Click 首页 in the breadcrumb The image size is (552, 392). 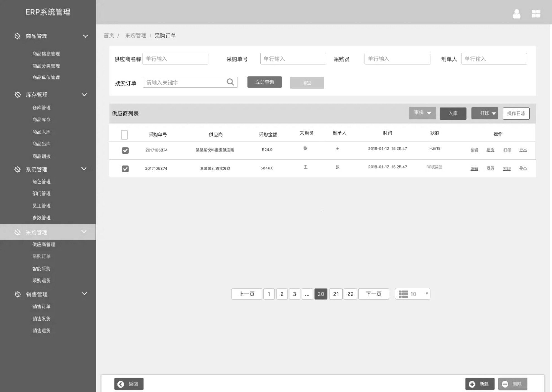click(109, 35)
